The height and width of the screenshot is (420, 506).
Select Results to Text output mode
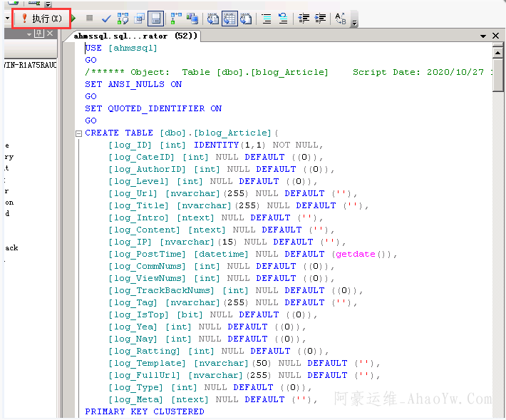tap(212, 18)
